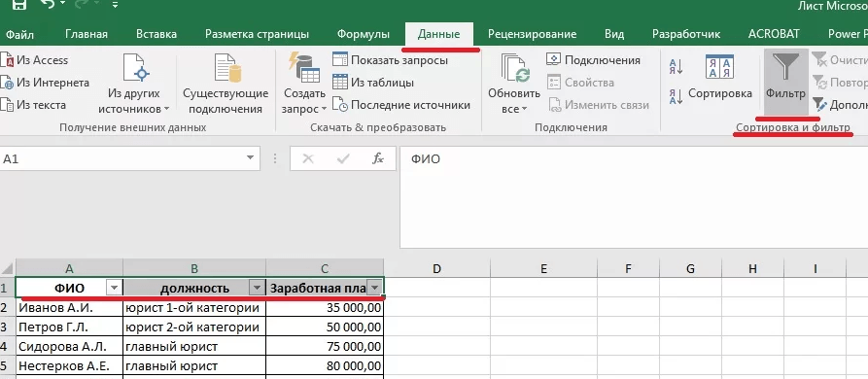The image size is (868, 379).
Task: Open filter dropdown in Заработная плата header
Action: click(x=375, y=288)
